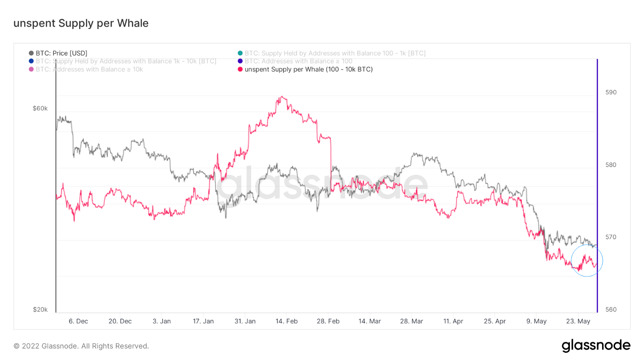Click the blue legend dot for 1k - 10k supply
Image resolution: width=644 pixels, height=362 pixels.
pyautogui.click(x=31, y=61)
